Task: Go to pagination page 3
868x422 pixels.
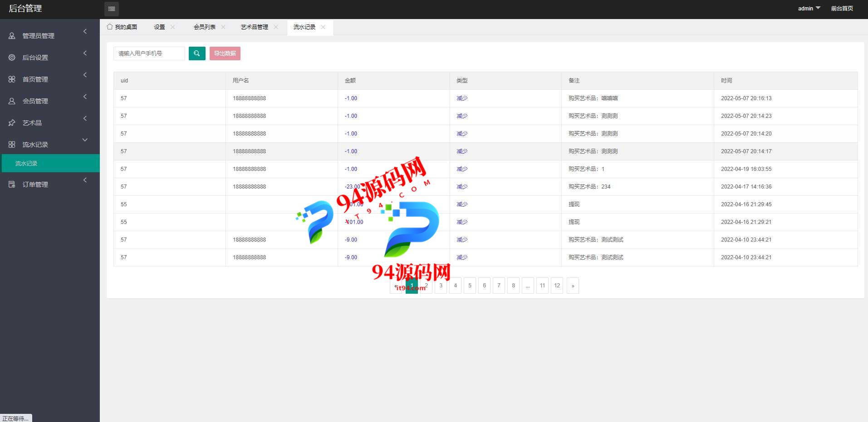Action: click(x=441, y=286)
